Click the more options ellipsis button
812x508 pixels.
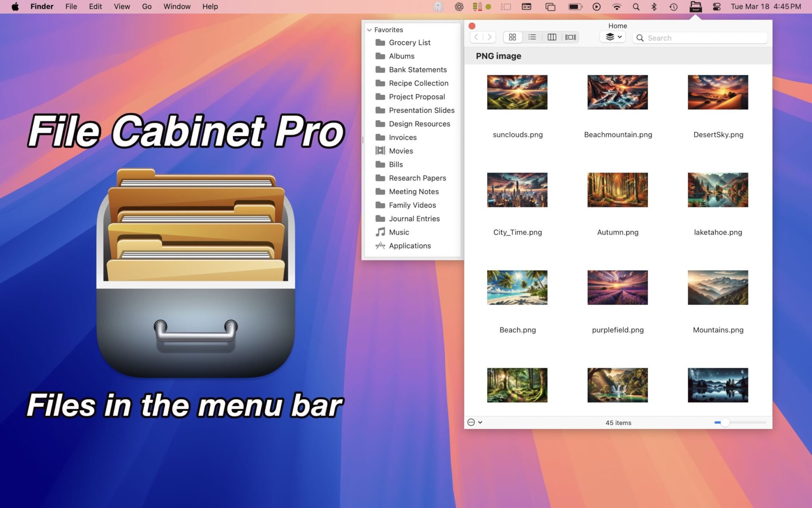tap(471, 422)
